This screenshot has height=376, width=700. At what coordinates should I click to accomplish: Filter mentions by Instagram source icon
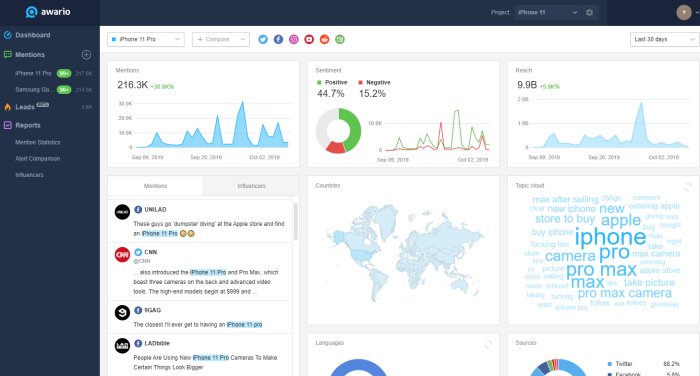(294, 39)
